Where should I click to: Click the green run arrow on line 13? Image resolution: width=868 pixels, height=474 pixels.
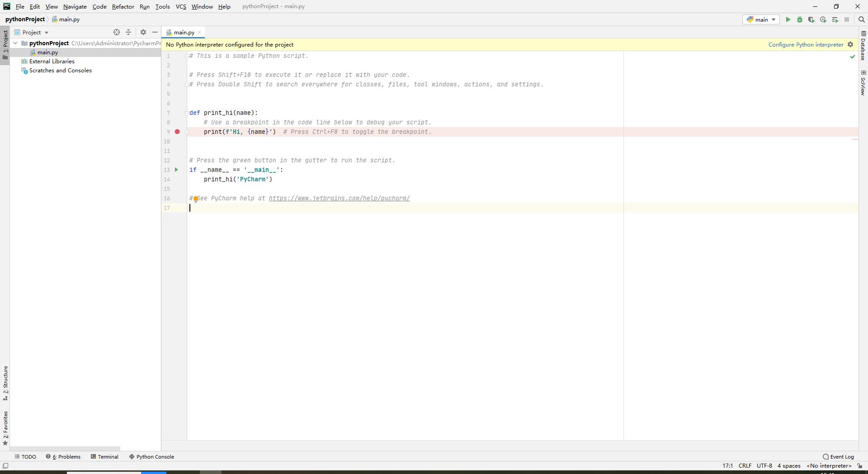coord(177,170)
